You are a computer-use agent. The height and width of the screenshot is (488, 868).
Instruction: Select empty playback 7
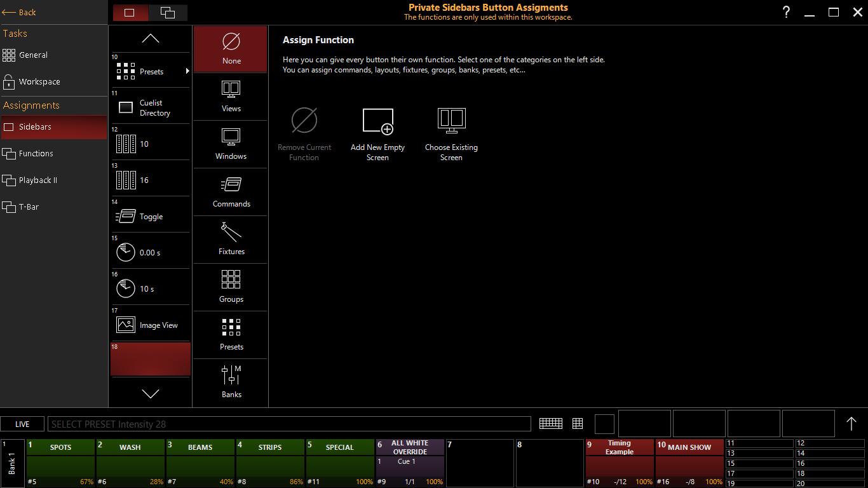tap(480, 463)
